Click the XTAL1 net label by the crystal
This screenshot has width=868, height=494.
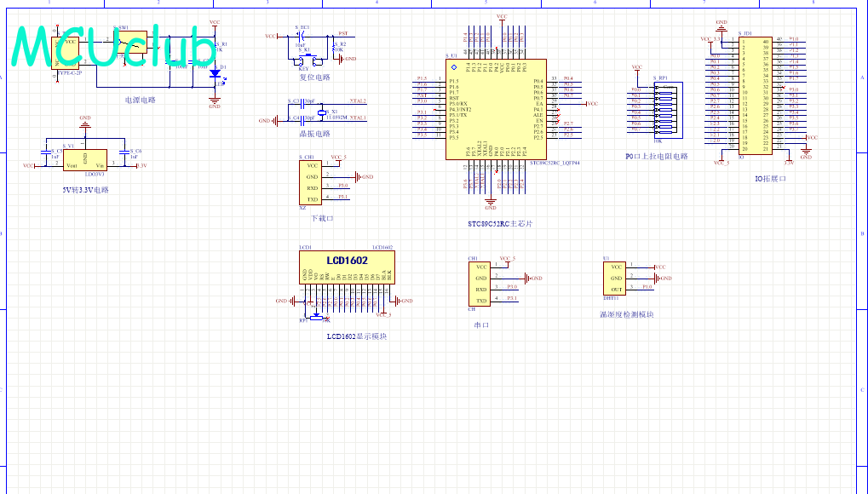[x=358, y=118]
